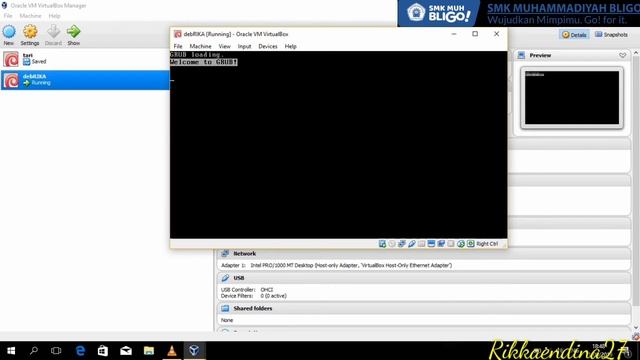Switch to Snapshots view in Manager
Viewport: 640px width, 360px height.
[611, 35]
